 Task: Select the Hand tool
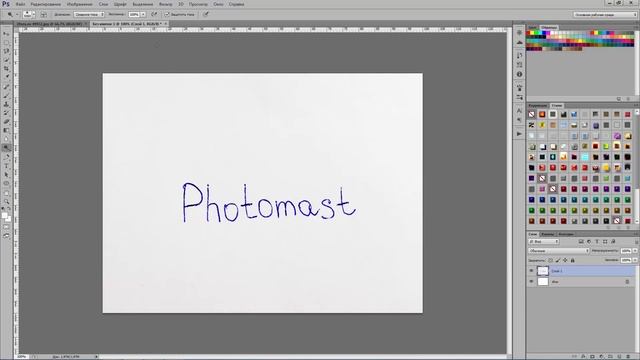(x=6, y=192)
